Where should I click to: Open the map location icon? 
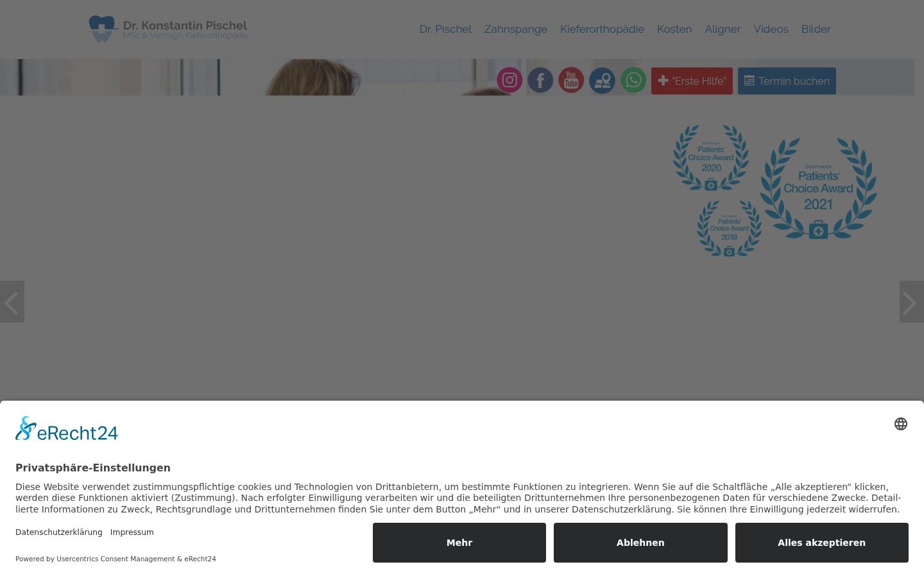point(602,80)
